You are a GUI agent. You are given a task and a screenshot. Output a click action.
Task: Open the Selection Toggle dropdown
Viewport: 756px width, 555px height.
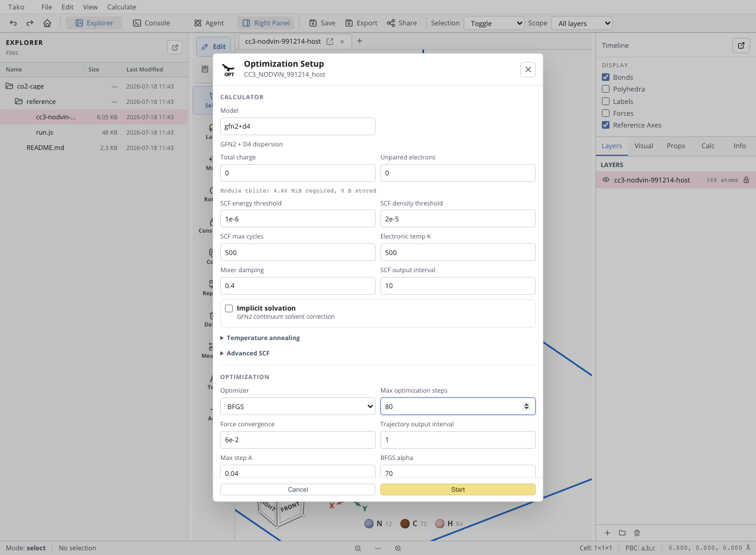[494, 23]
